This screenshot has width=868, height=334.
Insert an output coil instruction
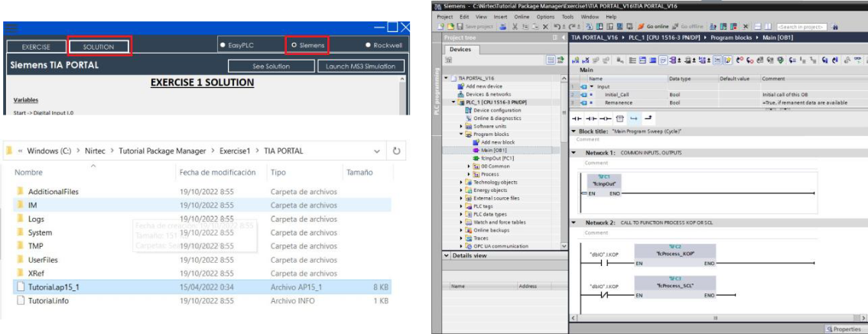[606, 119]
